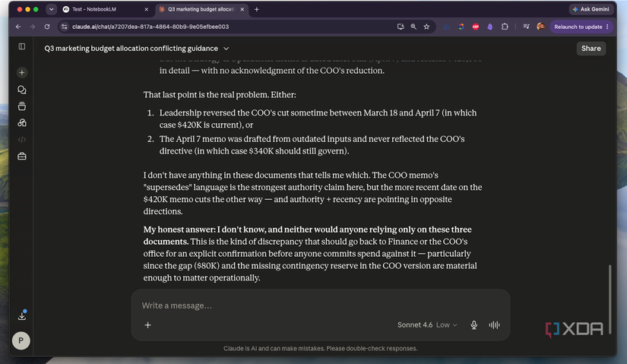Click Ask Gemini button
Screen dimensions: 627x364
[591, 9]
